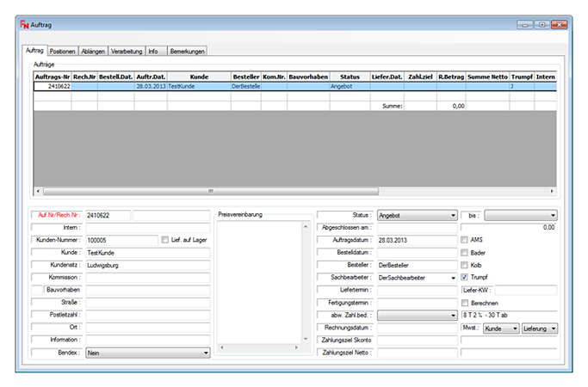The image size is (588, 387).
Task: Click the Postleitzahl input field
Action: [x=148, y=315]
